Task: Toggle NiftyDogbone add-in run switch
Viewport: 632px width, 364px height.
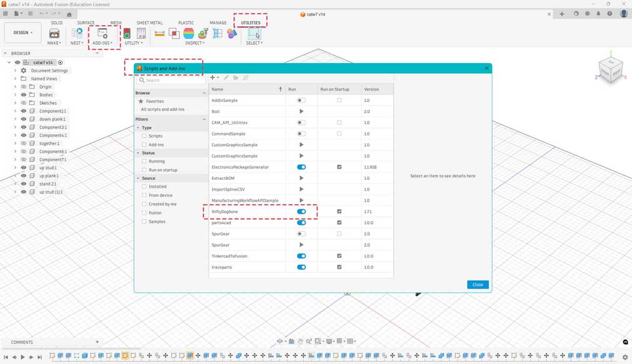Action: coord(301,212)
